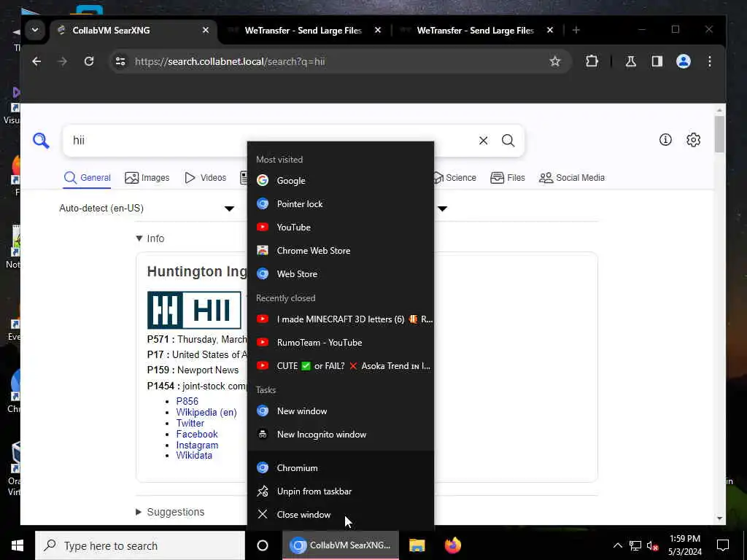Reopen the MINECRAFT 3D letters video

coord(341,319)
